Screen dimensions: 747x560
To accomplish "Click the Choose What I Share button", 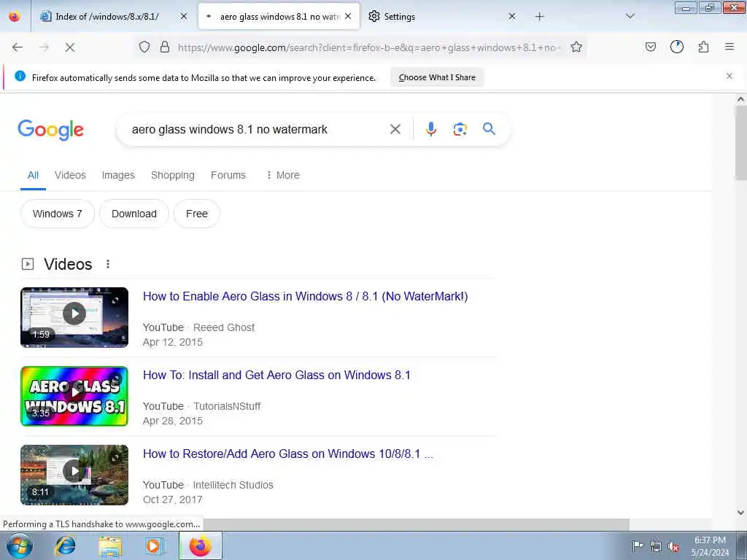I will (x=437, y=77).
